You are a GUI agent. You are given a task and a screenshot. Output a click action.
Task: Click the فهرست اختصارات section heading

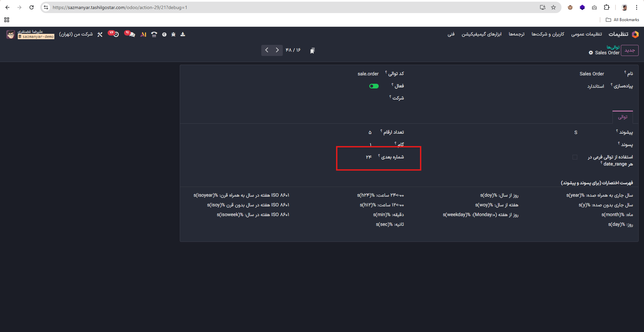pyautogui.click(x=597, y=183)
